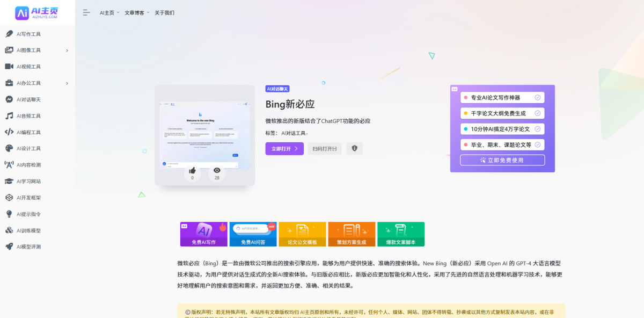Open the 免费AI问答 banner

(253, 234)
